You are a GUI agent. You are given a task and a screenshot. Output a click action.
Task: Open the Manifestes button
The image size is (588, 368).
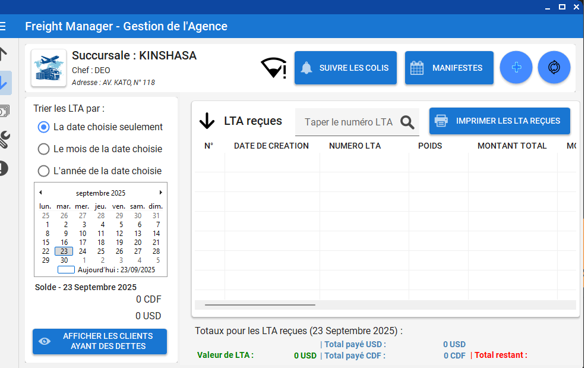click(x=449, y=68)
